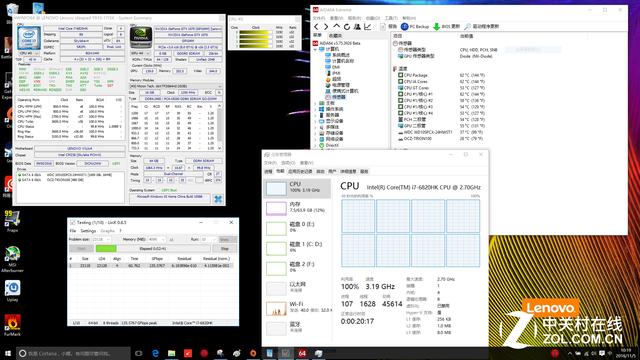Click NVIDIA logo in HWiNFO
The height and width of the screenshot is (360, 640).
point(141,38)
